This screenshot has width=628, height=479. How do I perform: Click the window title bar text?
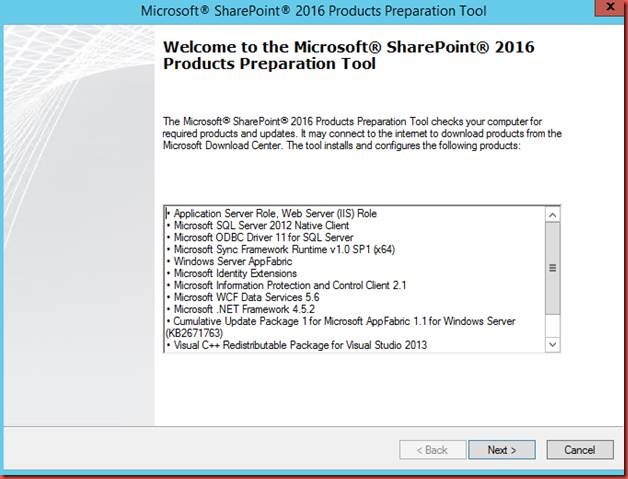[x=314, y=11]
